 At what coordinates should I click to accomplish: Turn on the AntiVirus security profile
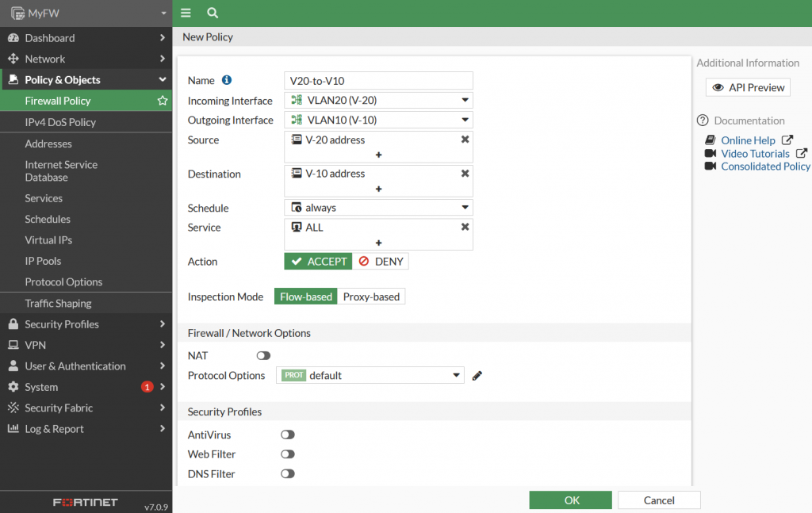pyautogui.click(x=288, y=435)
